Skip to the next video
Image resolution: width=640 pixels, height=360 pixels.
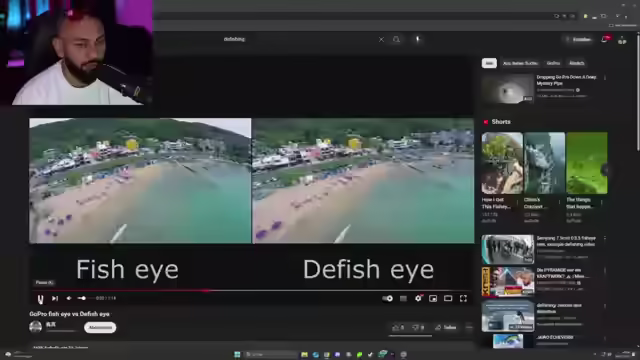point(55,298)
